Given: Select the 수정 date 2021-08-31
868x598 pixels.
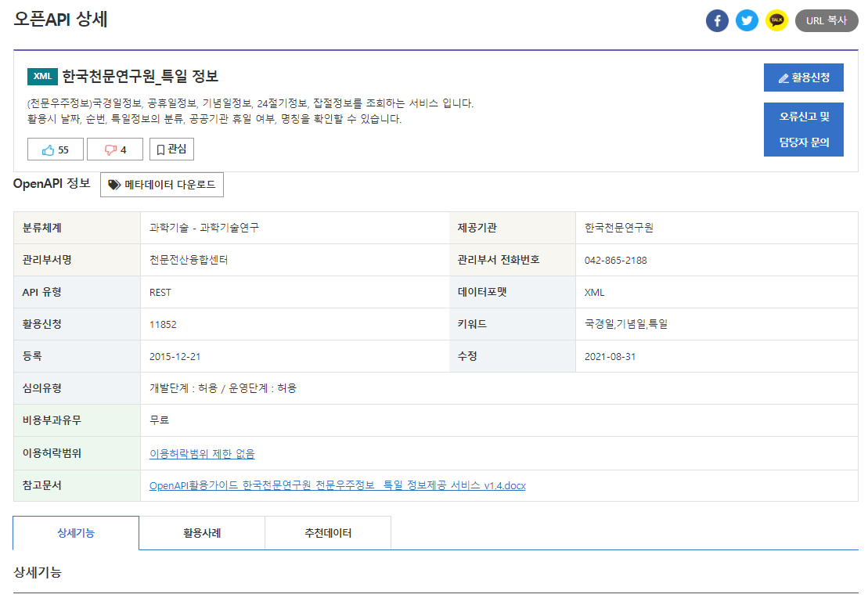Looking at the screenshot, I should coord(610,357).
